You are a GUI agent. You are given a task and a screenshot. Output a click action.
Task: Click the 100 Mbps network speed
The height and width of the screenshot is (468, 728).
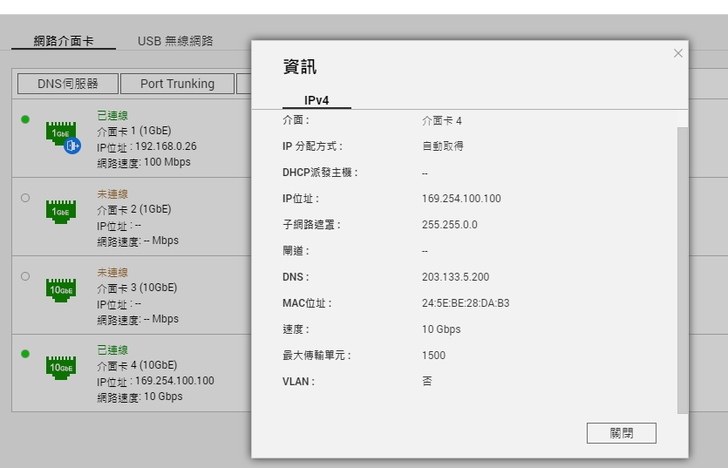click(x=167, y=162)
